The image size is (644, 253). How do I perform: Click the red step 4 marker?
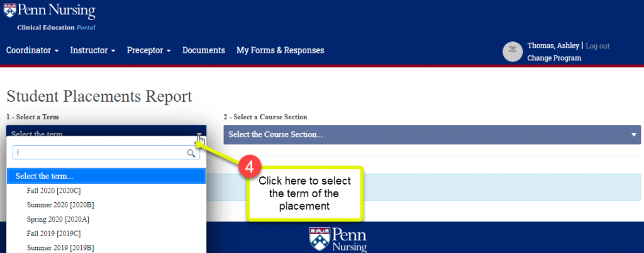pos(249,168)
